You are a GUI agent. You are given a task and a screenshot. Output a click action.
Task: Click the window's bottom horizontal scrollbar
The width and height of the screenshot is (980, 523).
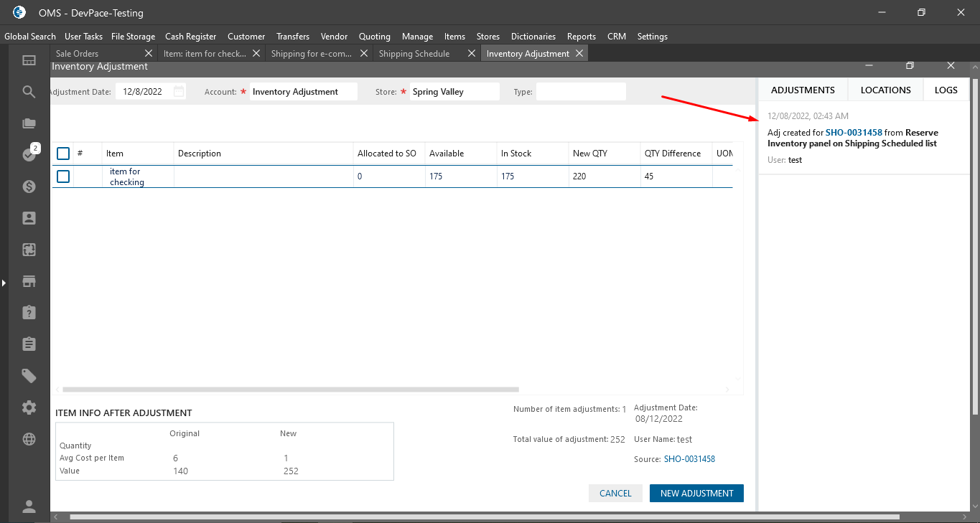485,517
